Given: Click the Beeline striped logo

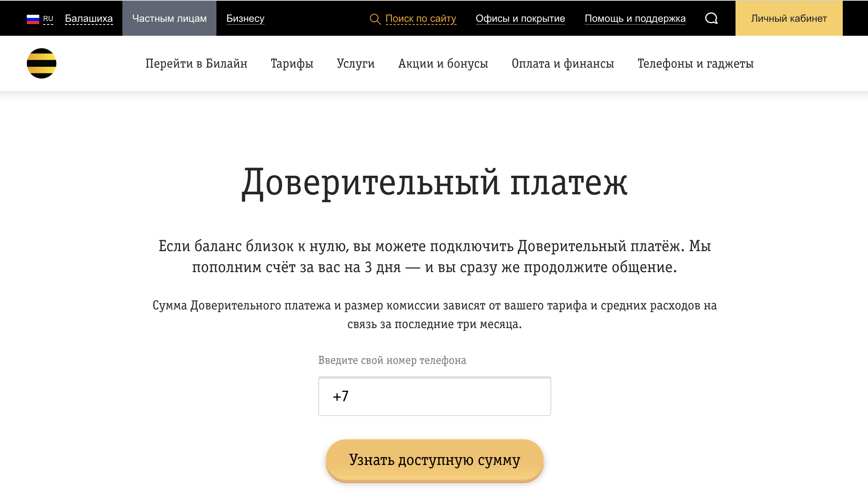Looking at the screenshot, I should (x=42, y=63).
